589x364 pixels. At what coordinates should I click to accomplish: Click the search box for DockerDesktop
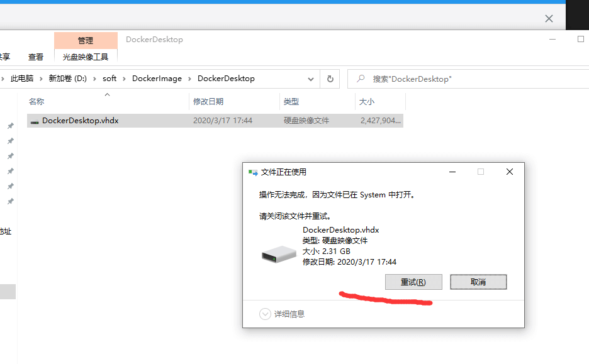click(x=472, y=79)
